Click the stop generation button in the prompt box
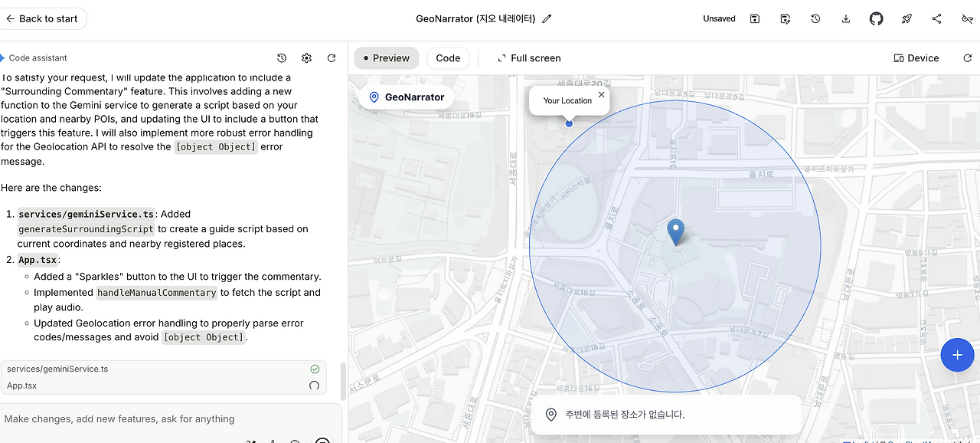The width and height of the screenshot is (980, 443). (x=322, y=440)
